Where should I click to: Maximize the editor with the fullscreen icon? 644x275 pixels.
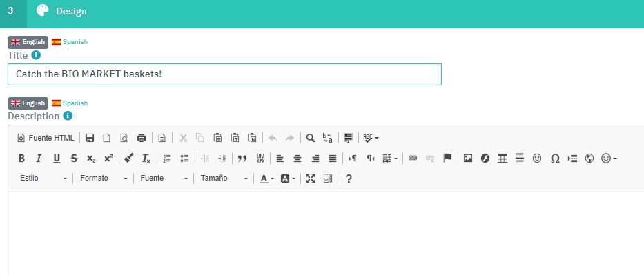pos(311,179)
